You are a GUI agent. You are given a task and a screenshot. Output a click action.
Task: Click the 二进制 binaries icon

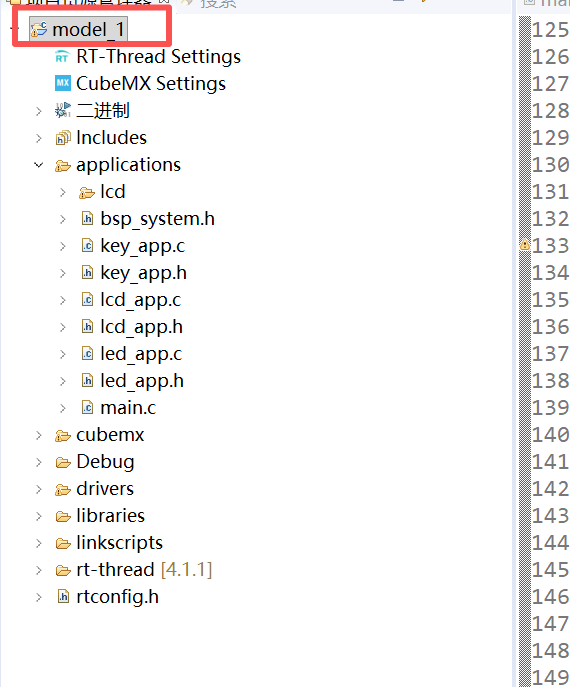click(63, 110)
